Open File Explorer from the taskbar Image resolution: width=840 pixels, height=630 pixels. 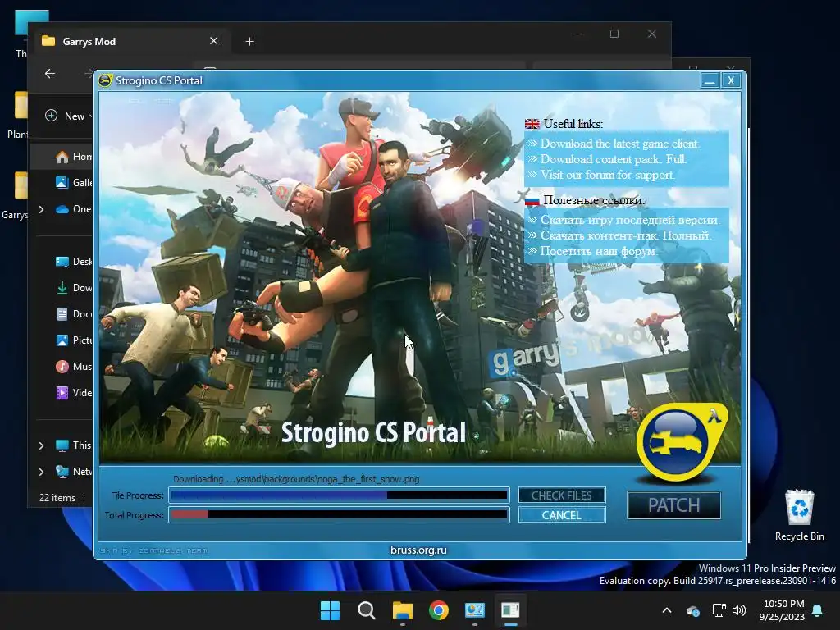pos(402,610)
